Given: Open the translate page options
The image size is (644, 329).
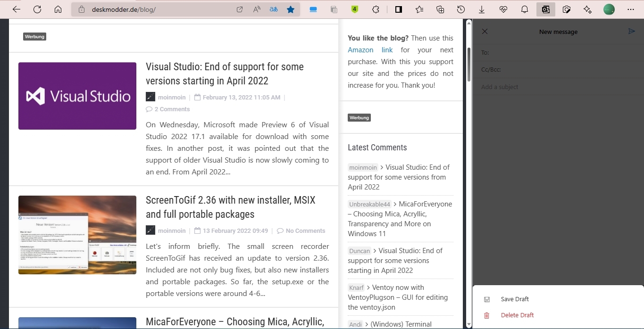Looking at the screenshot, I should pos(274,9).
